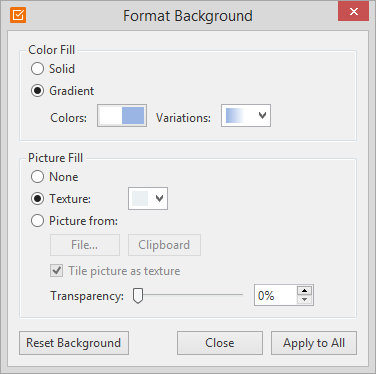
Task: Close the dialog with the red X
Action: (353, 12)
